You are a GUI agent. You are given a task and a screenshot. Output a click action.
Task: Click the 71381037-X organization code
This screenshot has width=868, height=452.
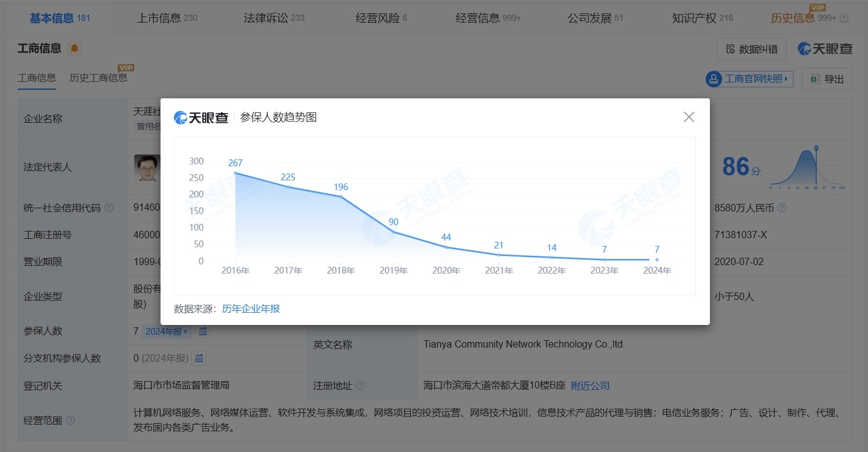(x=739, y=235)
